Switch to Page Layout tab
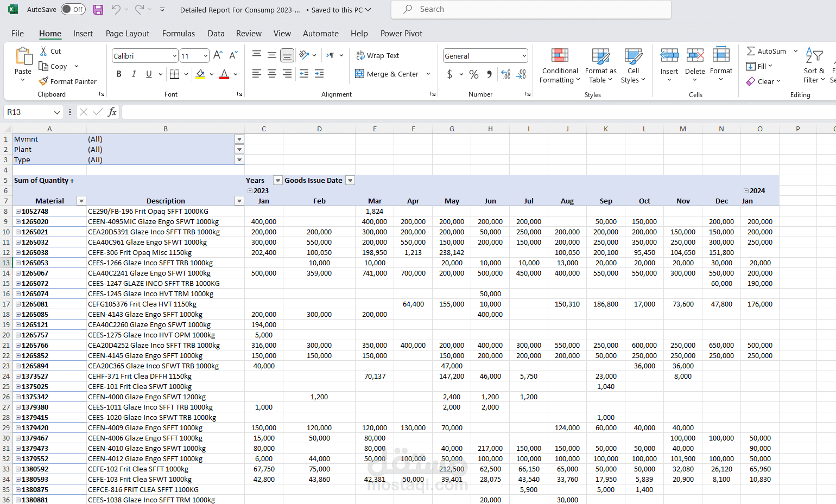836x504 pixels. [128, 33]
